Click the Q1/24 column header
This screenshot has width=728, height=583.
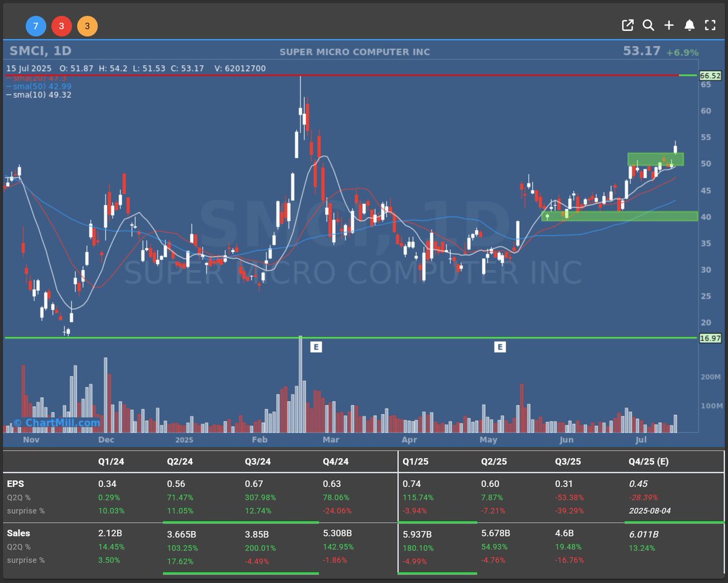point(111,462)
